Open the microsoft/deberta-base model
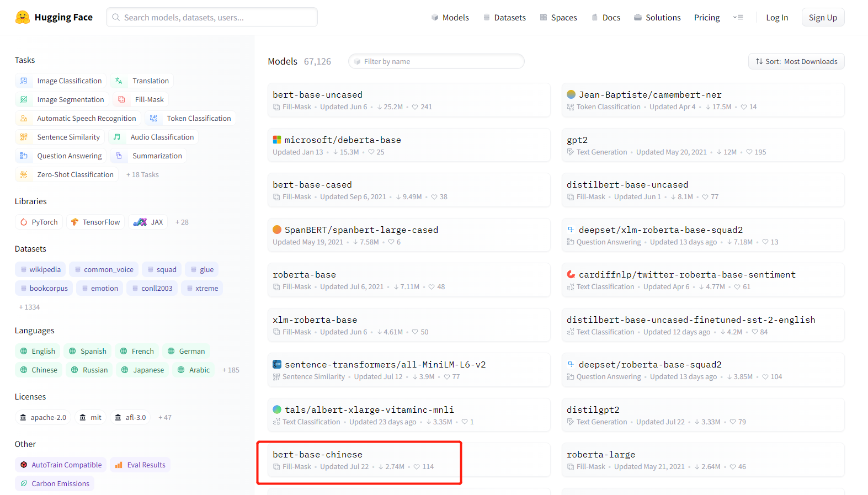The width and height of the screenshot is (868, 495). [409, 145]
